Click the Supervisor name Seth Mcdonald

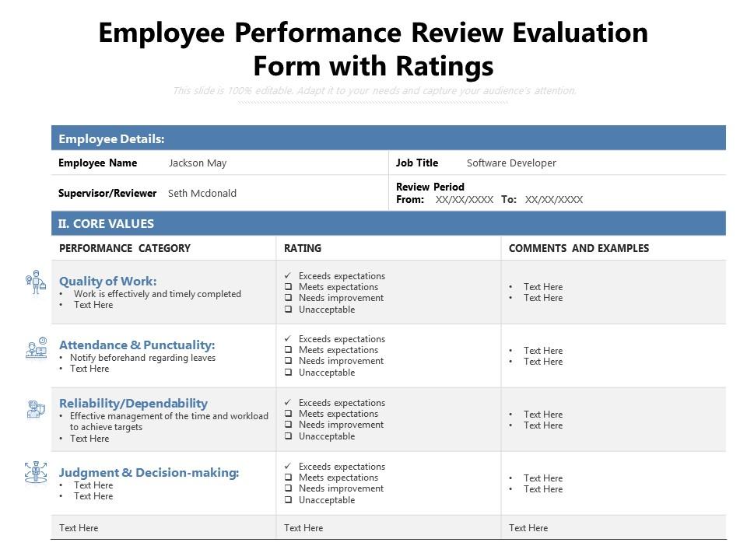point(202,194)
